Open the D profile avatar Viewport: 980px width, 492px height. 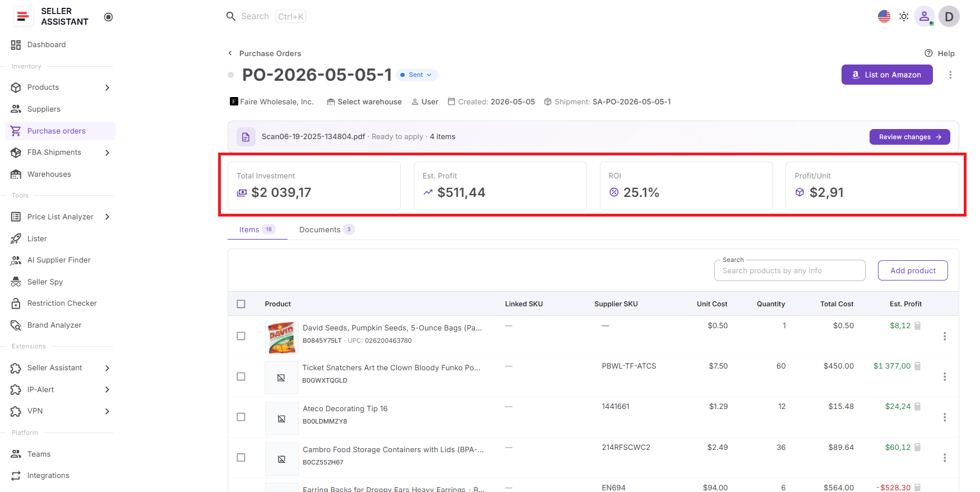tap(949, 16)
